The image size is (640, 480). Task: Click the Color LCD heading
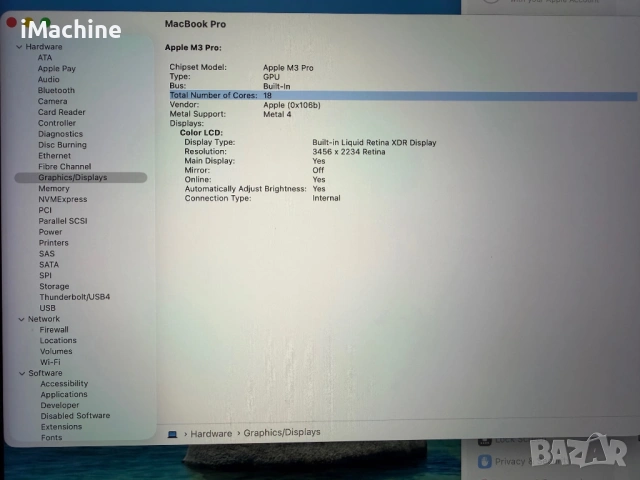click(201, 133)
